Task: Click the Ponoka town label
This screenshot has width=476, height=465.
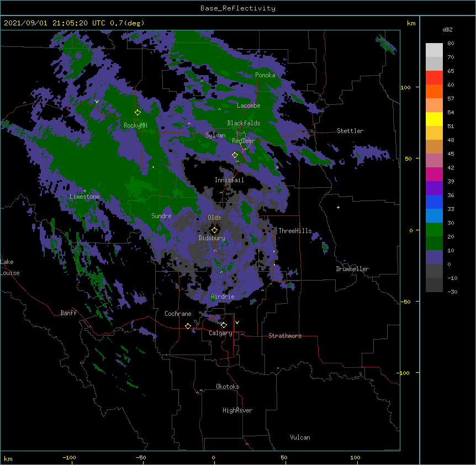Action: pyautogui.click(x=265, y=75)
